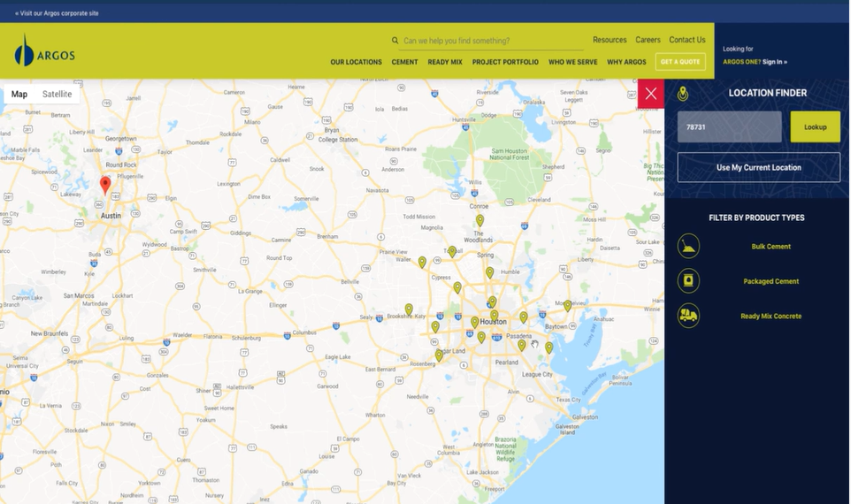Click the map pin near Waller

coord(422,263)
